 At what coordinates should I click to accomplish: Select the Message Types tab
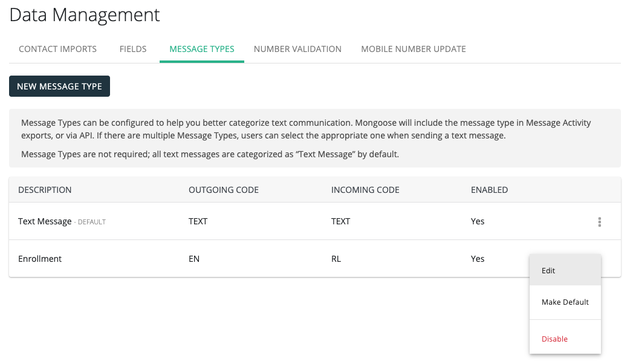[x=201, y=49]
